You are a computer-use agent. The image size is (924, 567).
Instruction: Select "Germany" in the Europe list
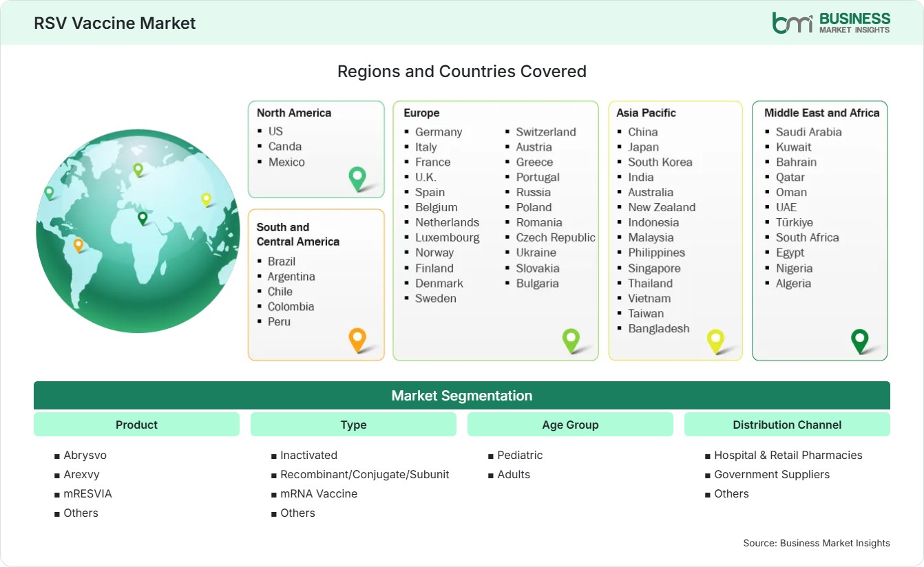point(439,131)
